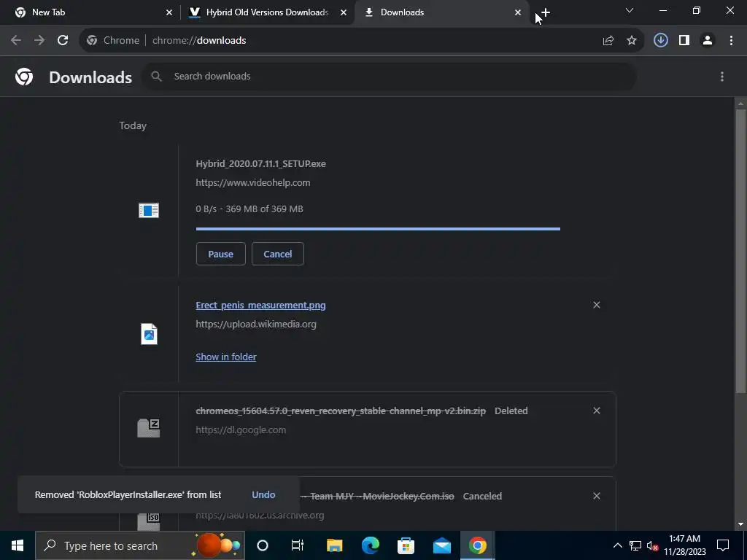The width and height of the screenshot is (747, 560).
Task: Undo removal of RobloxPlayerInstaller.exe
Action: point(263,495)
